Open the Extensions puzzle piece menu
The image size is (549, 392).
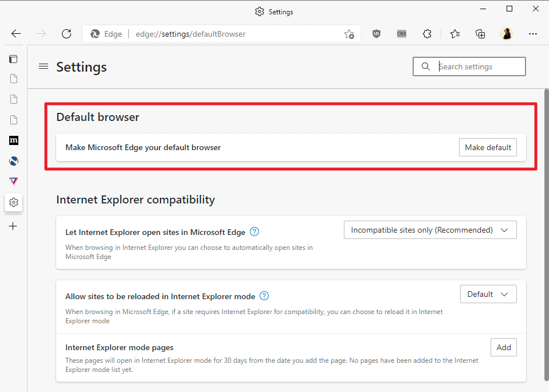point(427,34)
